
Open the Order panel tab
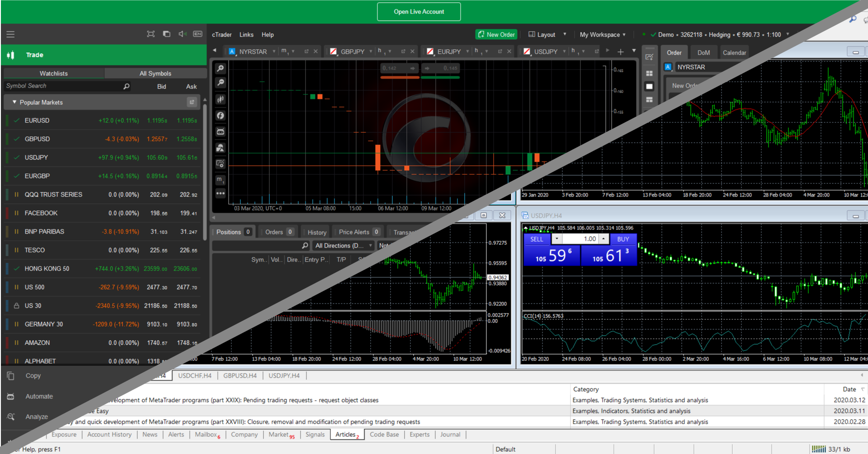674,52
